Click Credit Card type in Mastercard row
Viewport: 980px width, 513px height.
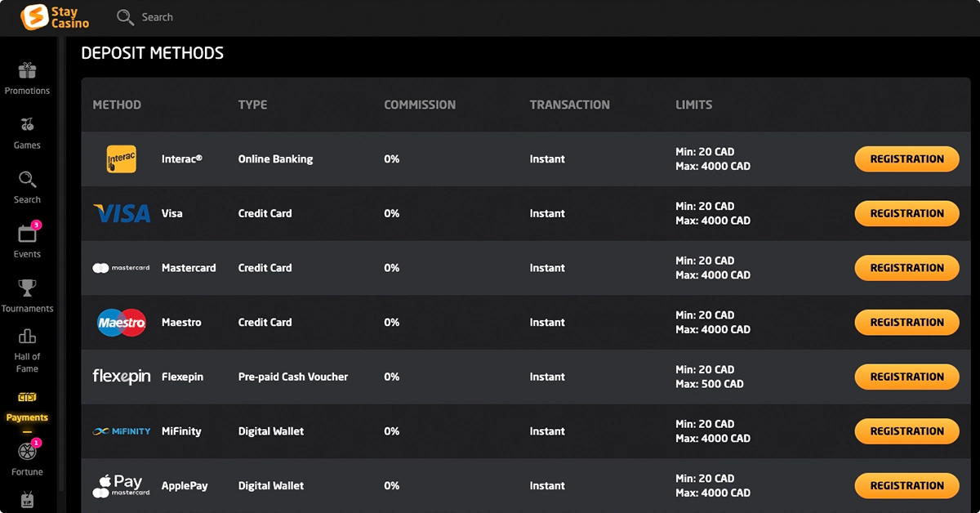click(265, 268)
